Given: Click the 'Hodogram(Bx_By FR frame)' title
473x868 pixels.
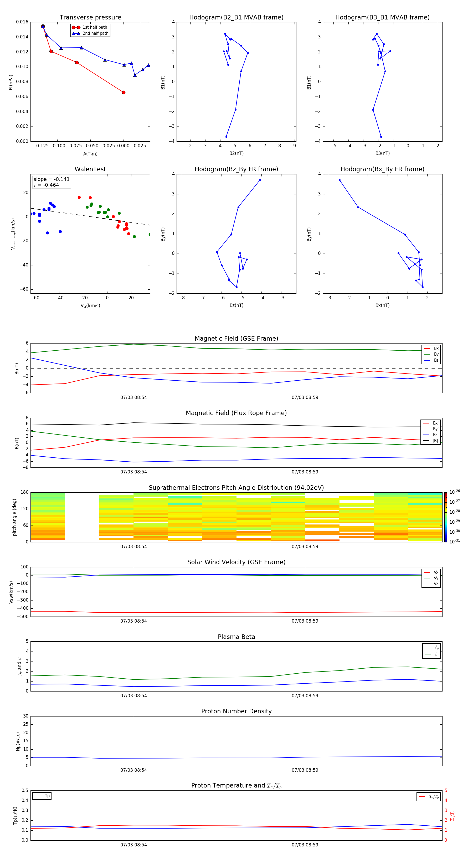Looking at the screenshot, I should click(382, 169).
